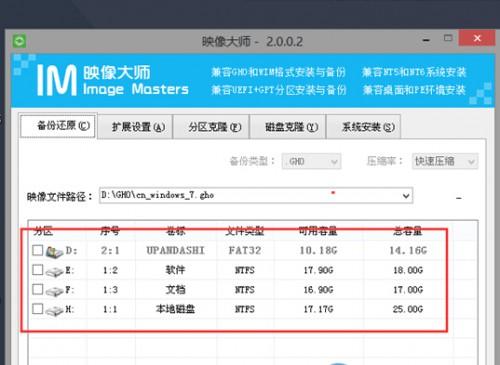500x365 pixels.
Task: Click the 序号 column header
Action: [x=110, y=231]
